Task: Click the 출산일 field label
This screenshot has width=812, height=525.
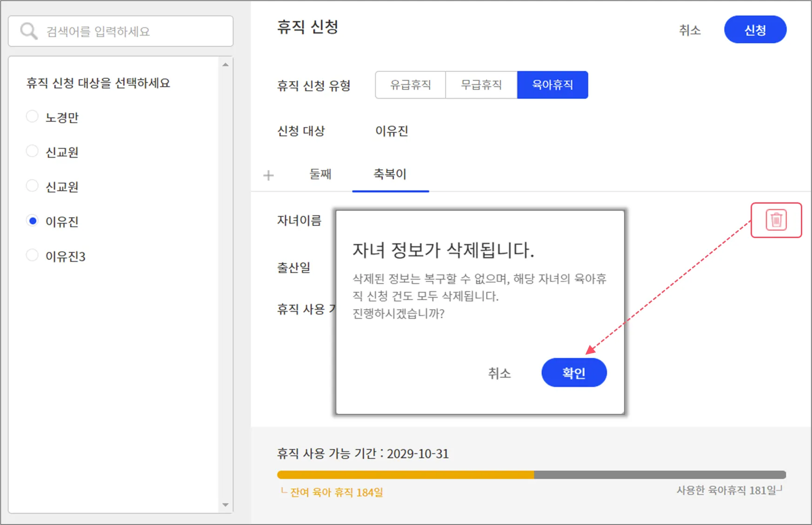Action: tap(293, 268)
